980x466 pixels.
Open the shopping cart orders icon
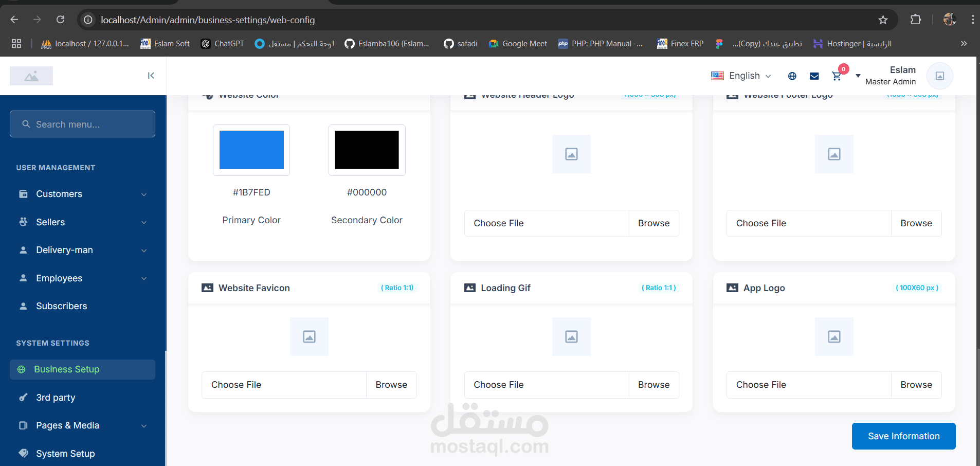tap(837, 76)
